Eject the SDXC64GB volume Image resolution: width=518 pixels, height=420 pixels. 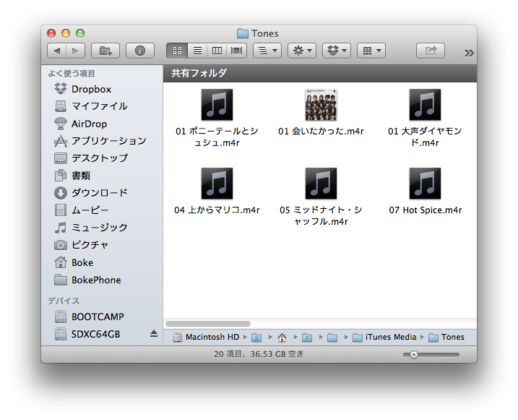coord(154,333)
